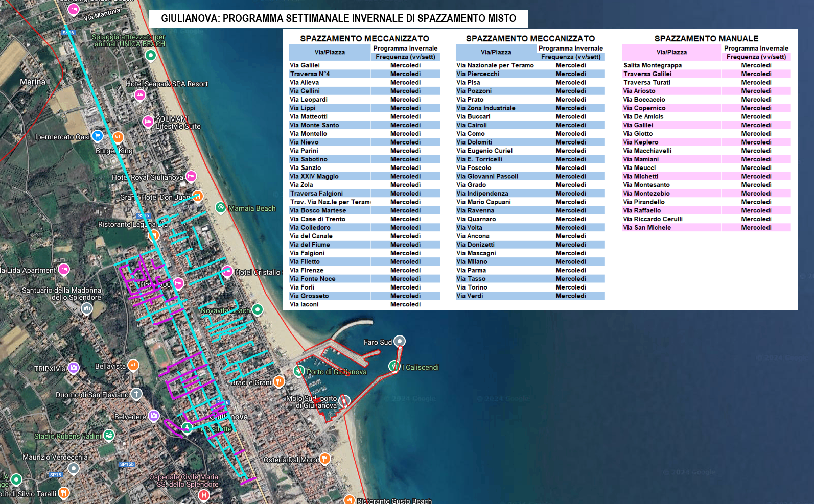
Task: Select the Ipermercato Oasi shopping cart pin
Action: tap(97, 136)
